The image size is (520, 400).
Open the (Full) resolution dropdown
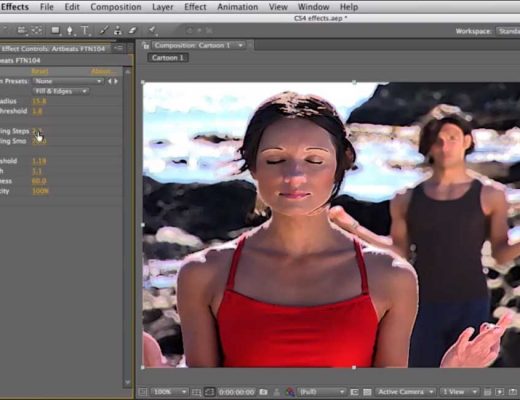tap(322, 392)
